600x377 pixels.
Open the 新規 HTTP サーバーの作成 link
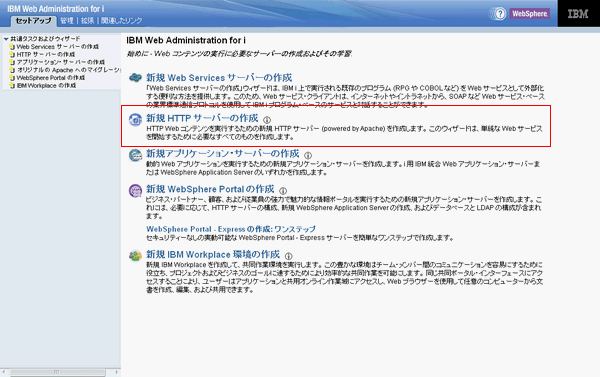[202, 118]
